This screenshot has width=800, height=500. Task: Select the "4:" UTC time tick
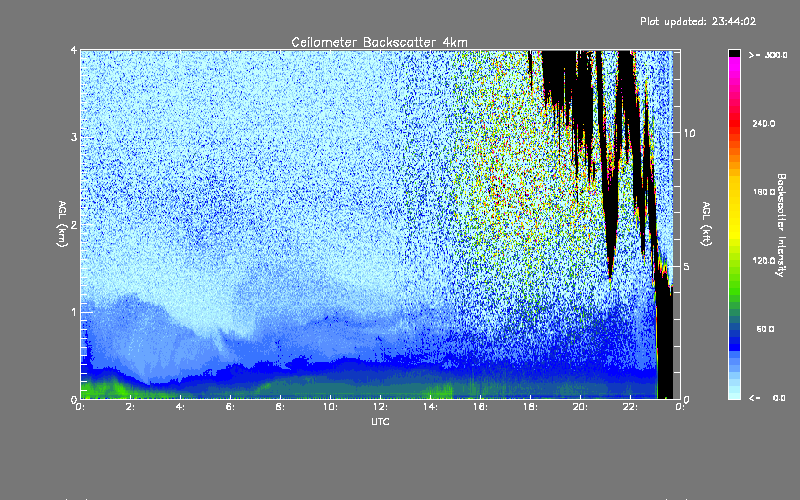(180, 407)
